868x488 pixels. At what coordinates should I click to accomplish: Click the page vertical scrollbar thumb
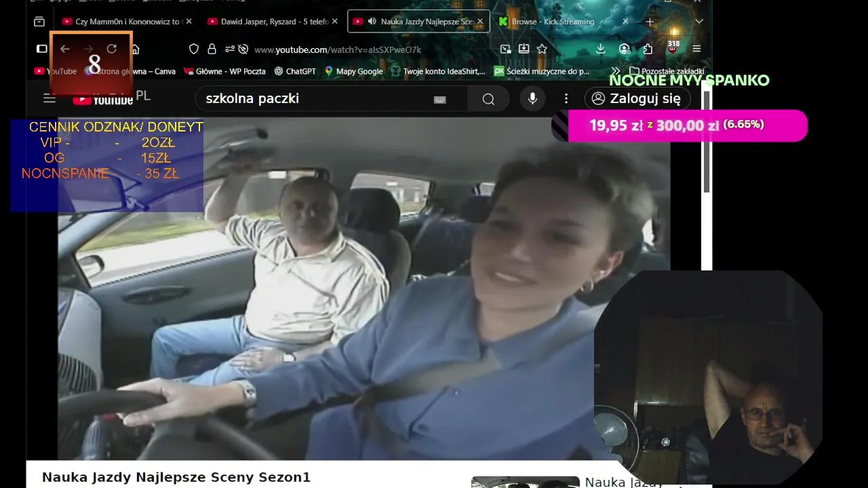[707, 141]
